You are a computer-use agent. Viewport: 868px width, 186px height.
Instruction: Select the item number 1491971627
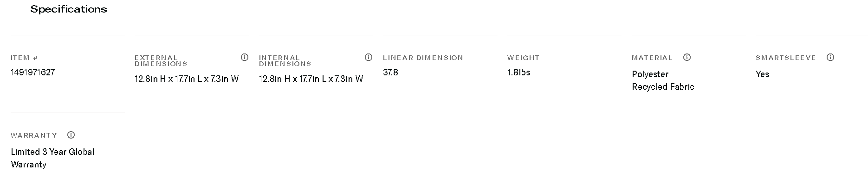point(33,72)
